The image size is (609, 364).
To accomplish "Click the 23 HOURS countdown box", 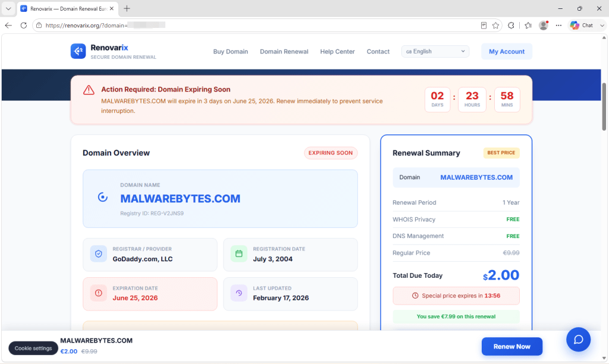I will (472, 99).
